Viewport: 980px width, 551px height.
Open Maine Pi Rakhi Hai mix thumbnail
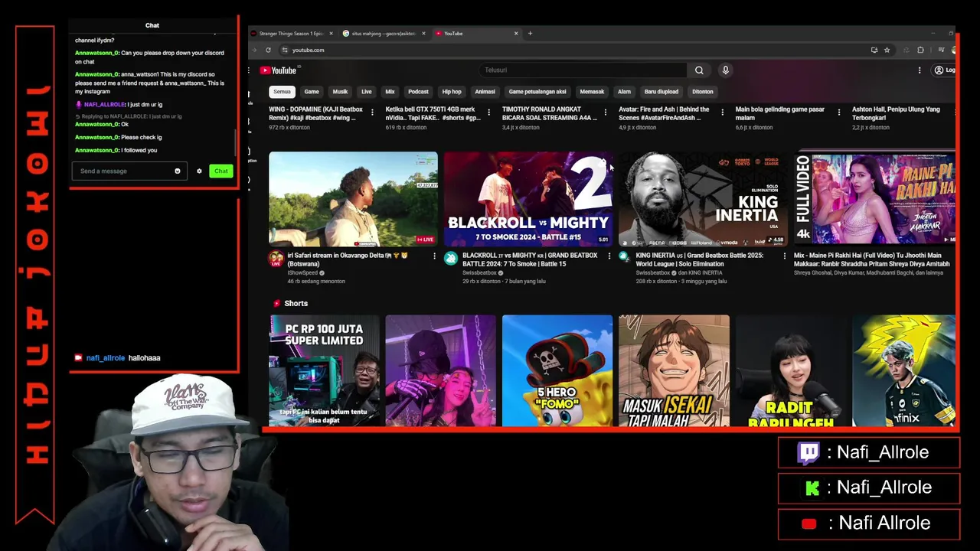[x=874, y=199]
